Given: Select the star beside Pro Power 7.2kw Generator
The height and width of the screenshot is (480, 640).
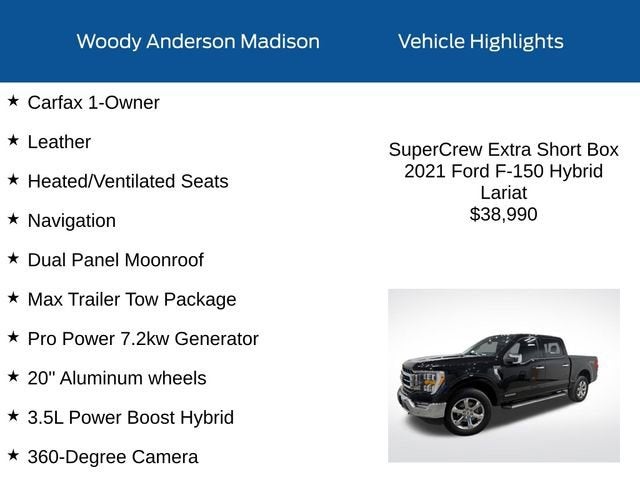Looking at the screenshot, I should 13,337.
